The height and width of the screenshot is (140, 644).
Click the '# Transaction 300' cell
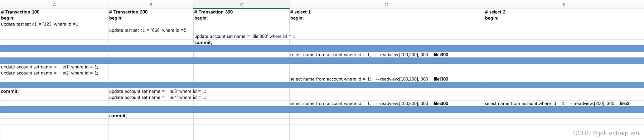point(241,12)
